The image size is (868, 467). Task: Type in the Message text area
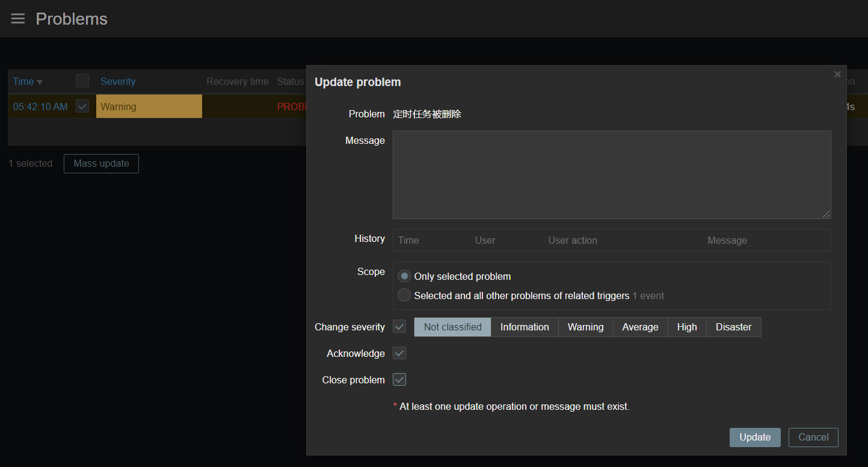point(611,175)
